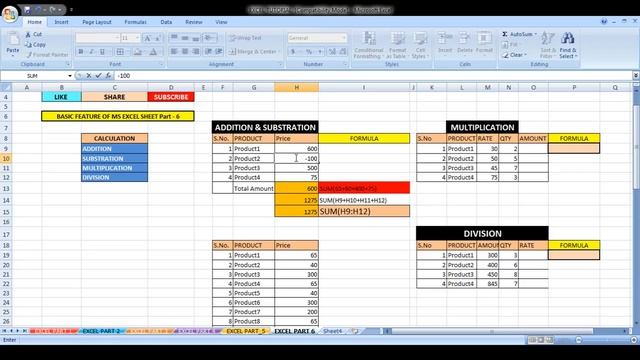The image size is (640, 360).
Task: Click the Center alignment icon
Action: point(185,51)
